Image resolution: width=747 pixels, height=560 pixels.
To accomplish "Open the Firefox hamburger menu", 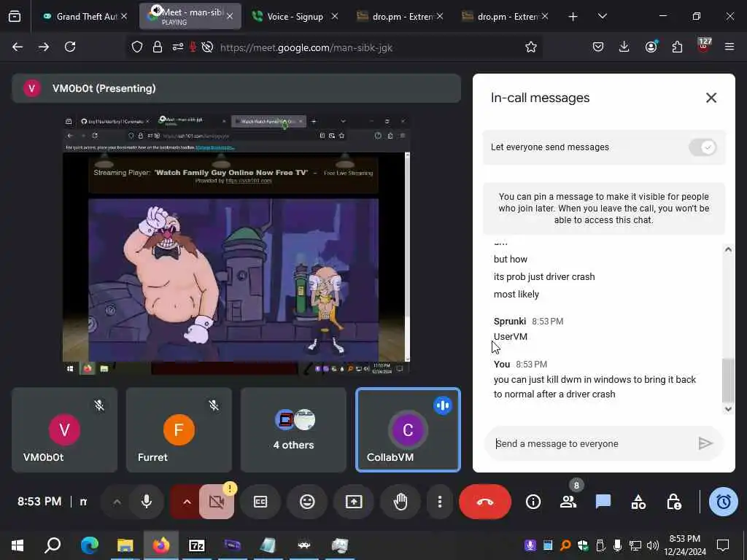I will (x=729, y=47).
